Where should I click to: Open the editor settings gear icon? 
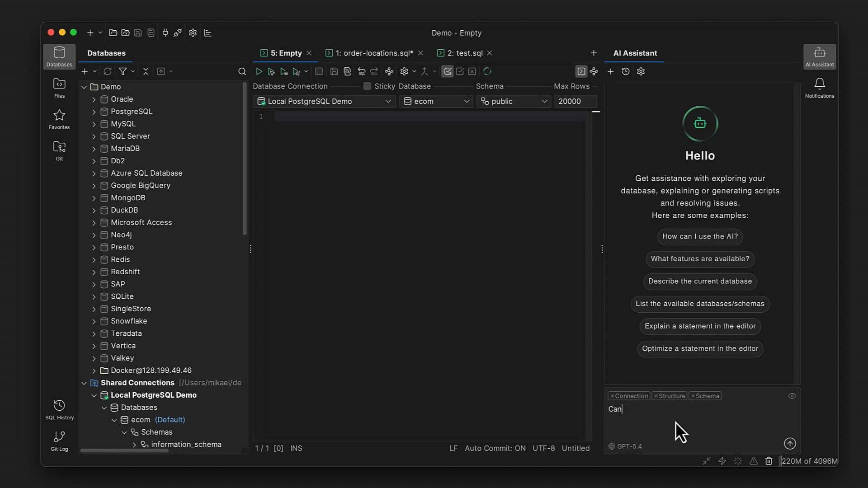(404, 71)
